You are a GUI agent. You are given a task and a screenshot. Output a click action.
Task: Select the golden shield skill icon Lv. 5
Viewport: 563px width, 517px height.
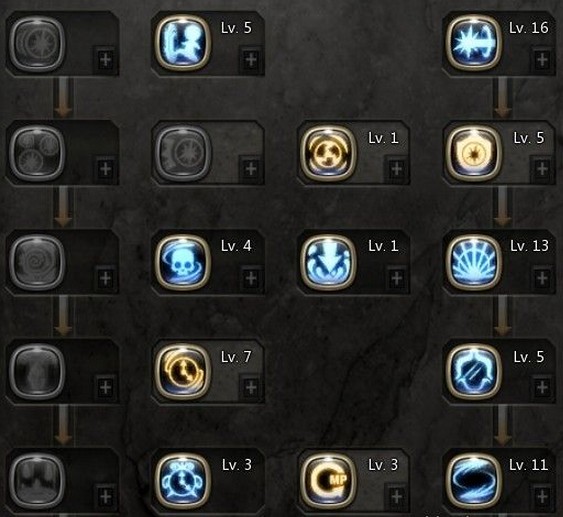[x=474, y=153]
